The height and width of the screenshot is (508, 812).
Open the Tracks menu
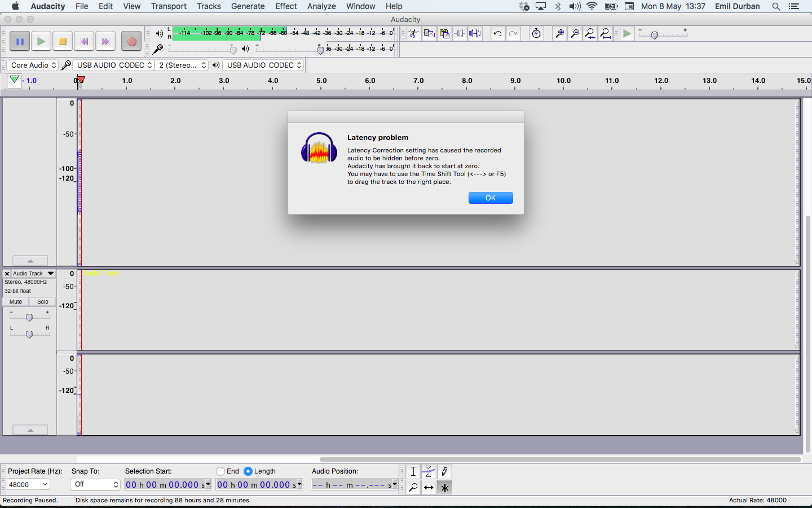click(209, 6)
